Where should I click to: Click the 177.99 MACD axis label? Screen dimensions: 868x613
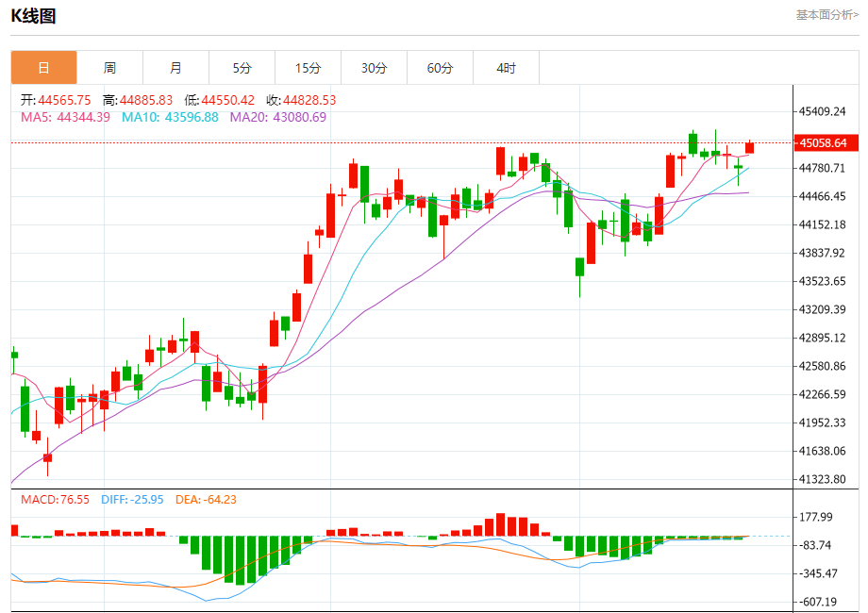coord(815,518)
